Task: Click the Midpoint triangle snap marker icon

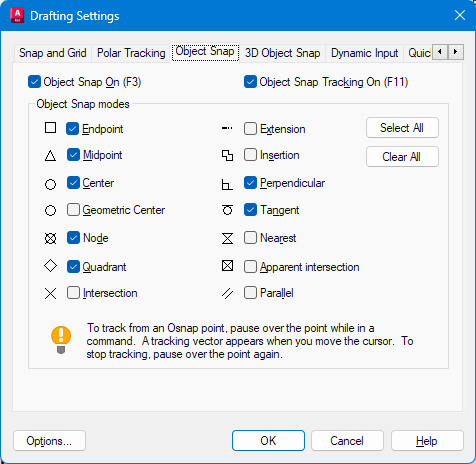Action: point(50,156)
